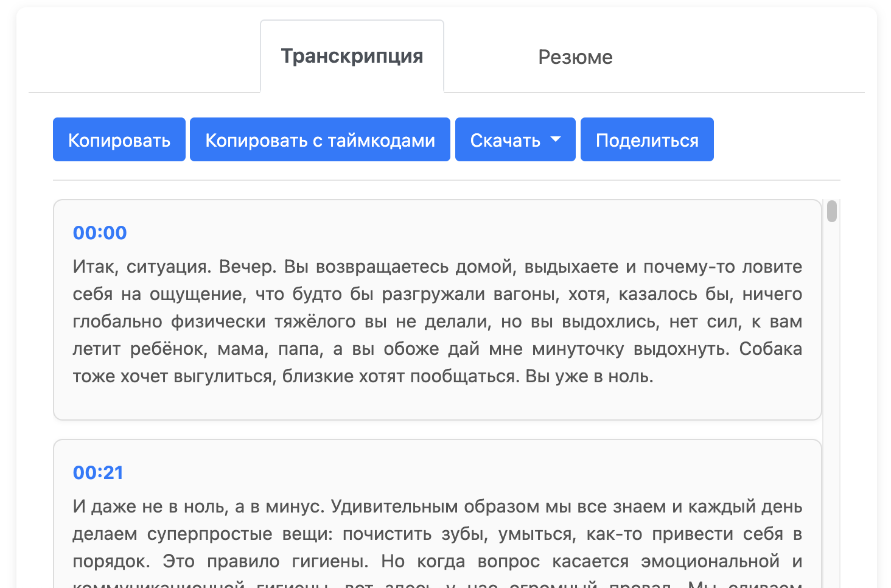Click the Копировать button
Viewport: 891px width, 588px height.
point(119,139)
